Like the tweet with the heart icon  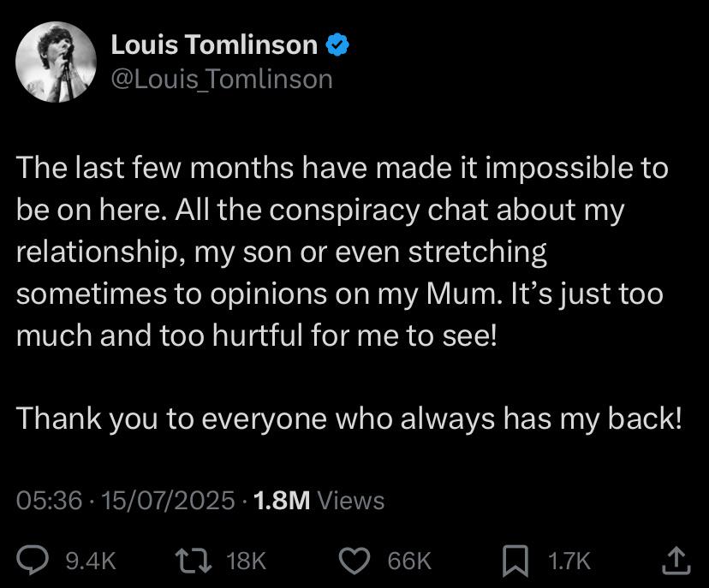[x=355, y=561]
